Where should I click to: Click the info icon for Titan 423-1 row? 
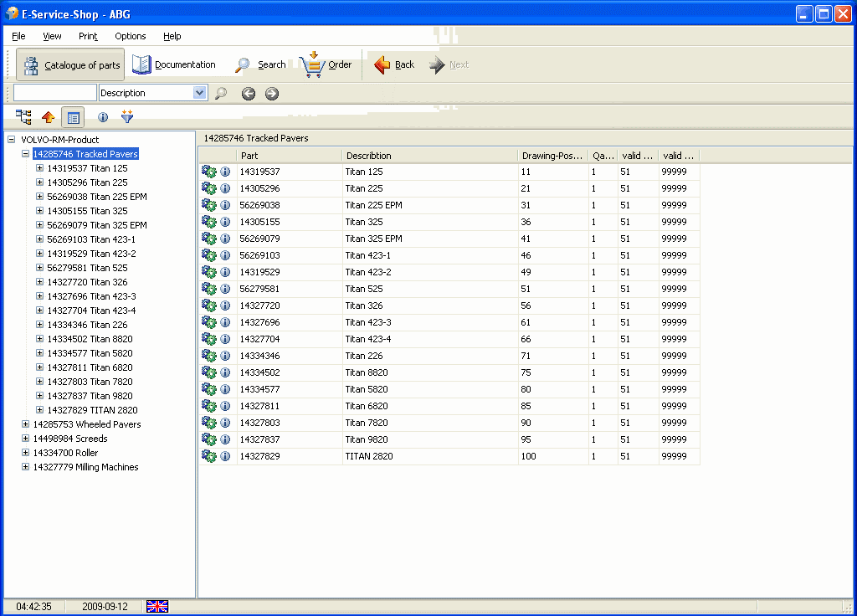coord(225,255)
